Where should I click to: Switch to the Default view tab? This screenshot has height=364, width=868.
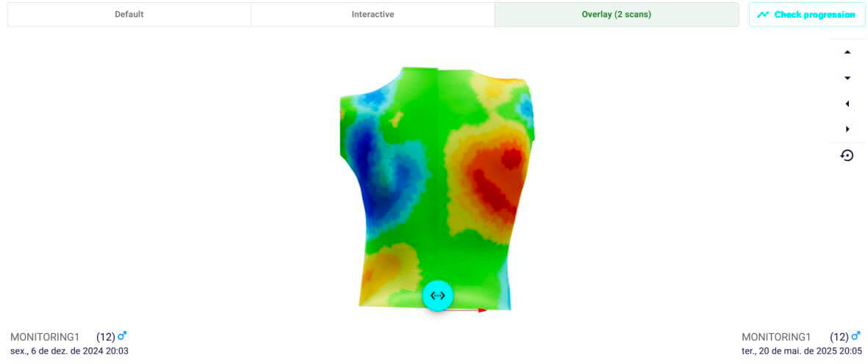coord(129,15)
